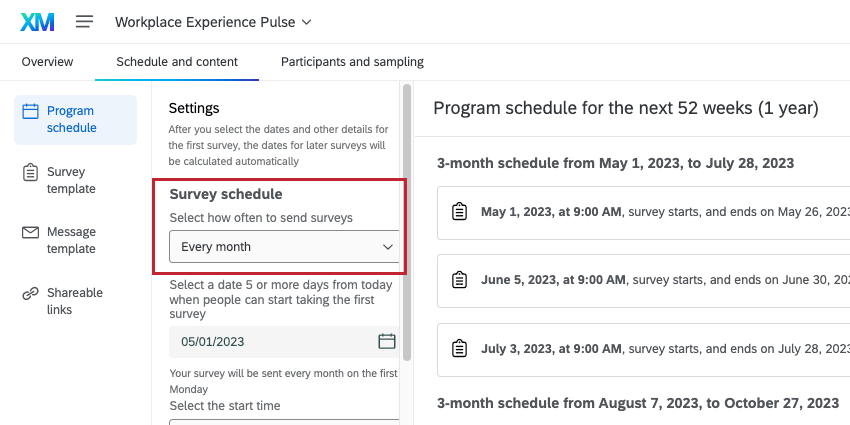The image size is (850, 425).
Task: Click the May 1 survey clipboard icon
Action: pyautogui.click(x=459, y=212)
